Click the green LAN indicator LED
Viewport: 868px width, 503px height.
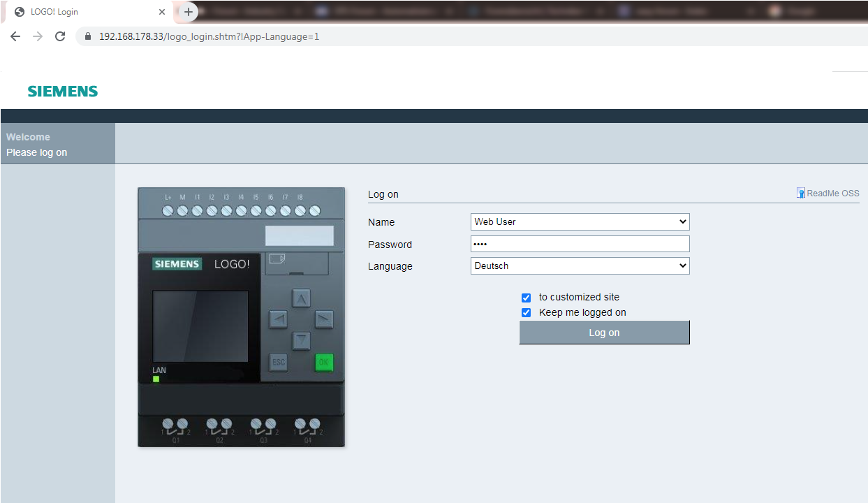coord(156,379)
